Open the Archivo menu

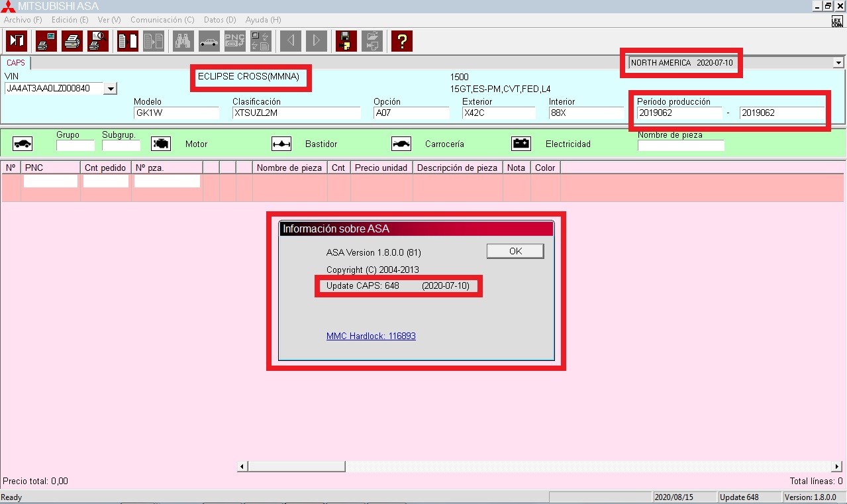[x=23, y=20]
